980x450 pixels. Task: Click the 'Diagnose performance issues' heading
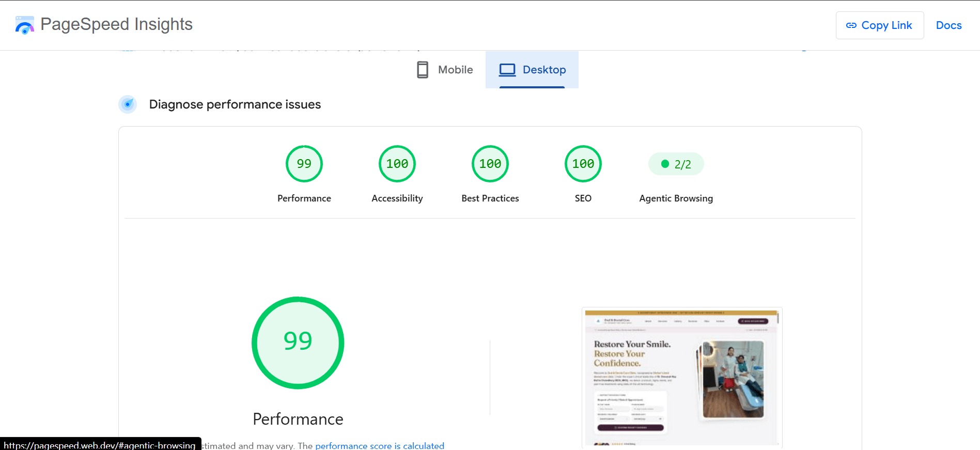point(235,104)
